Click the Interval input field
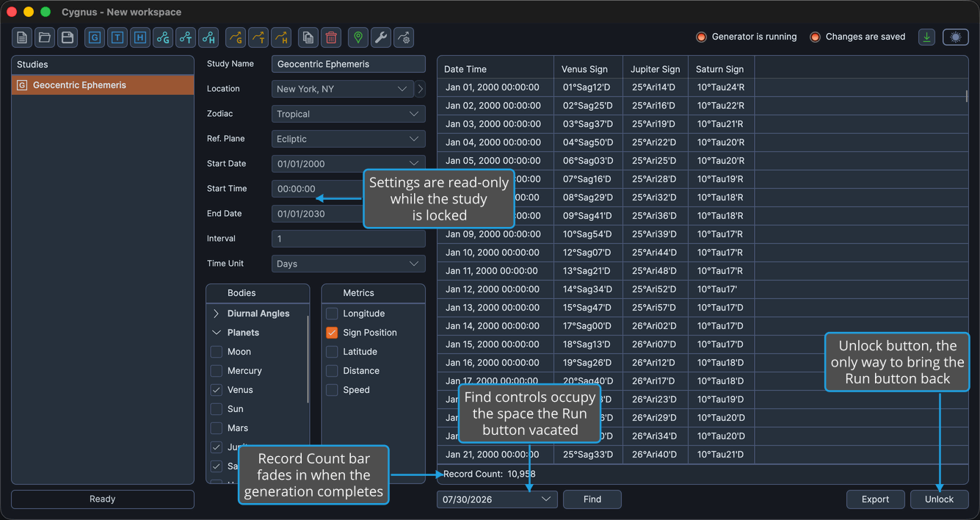 click(x=349, y=239)
